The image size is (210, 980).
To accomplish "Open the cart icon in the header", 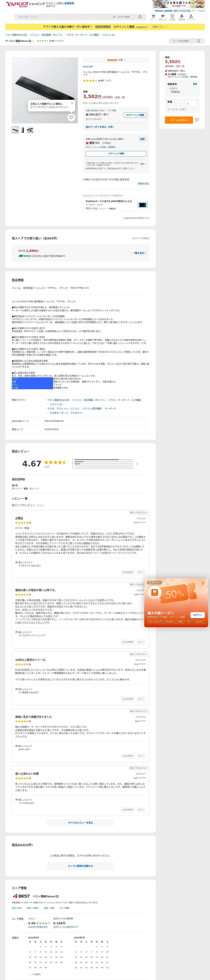I will point(153,16).
